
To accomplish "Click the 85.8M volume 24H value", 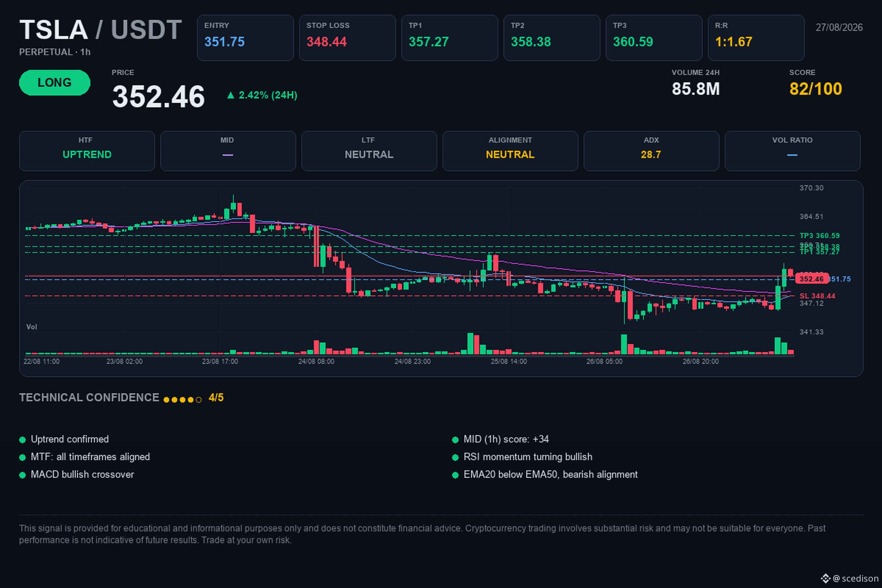I will (x=696, y=89).
